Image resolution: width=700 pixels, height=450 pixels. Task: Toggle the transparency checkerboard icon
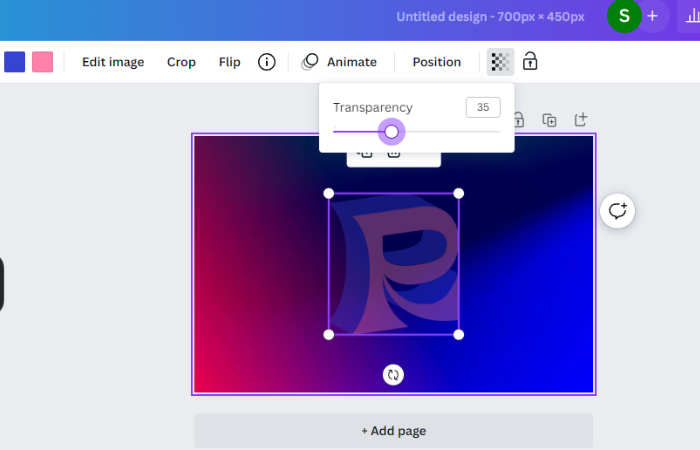(500, 62)
